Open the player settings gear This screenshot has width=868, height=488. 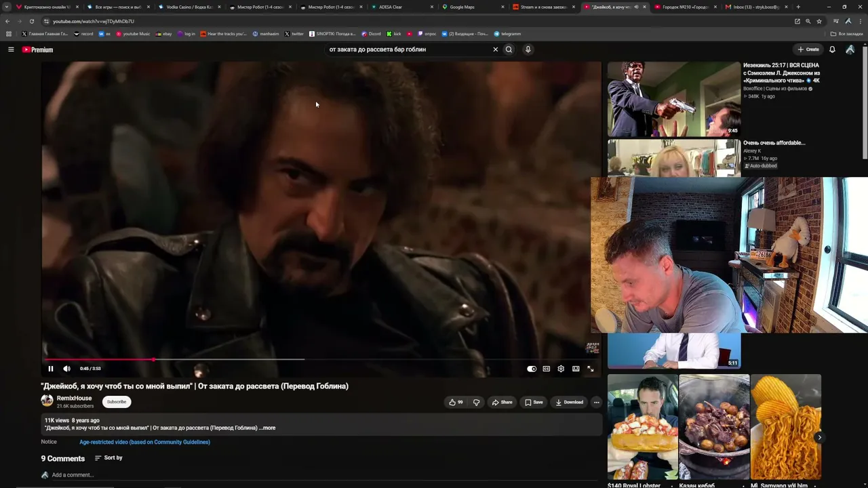pyautogui.click(x=561, y=369)
